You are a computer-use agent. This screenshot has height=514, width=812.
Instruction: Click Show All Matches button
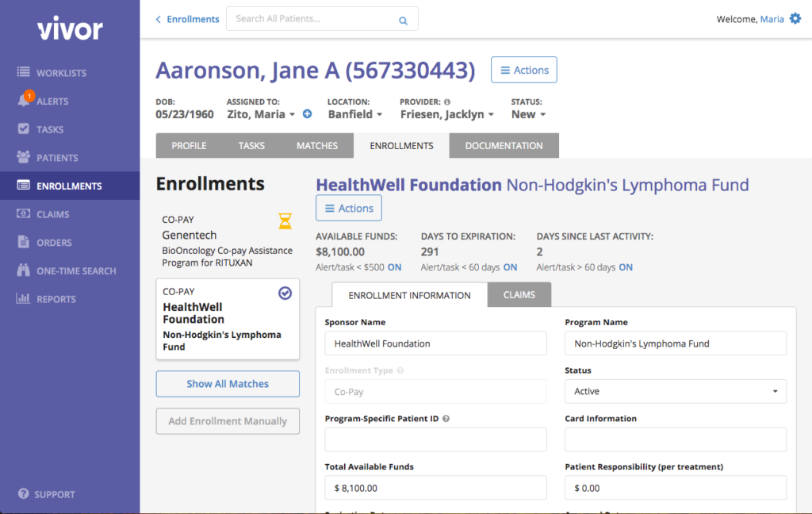(228, 384)
